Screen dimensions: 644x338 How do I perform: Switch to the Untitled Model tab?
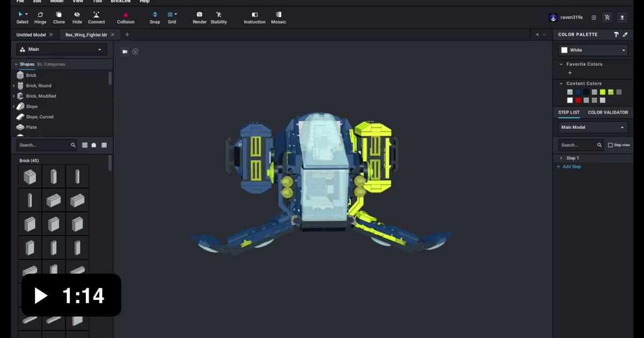coord(31,35)
